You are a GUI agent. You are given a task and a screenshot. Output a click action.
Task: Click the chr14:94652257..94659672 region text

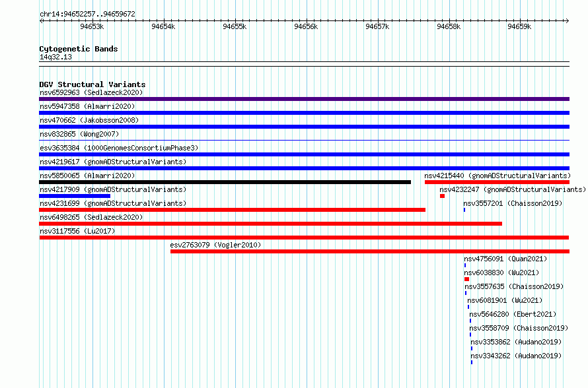[x=87, y=14]
